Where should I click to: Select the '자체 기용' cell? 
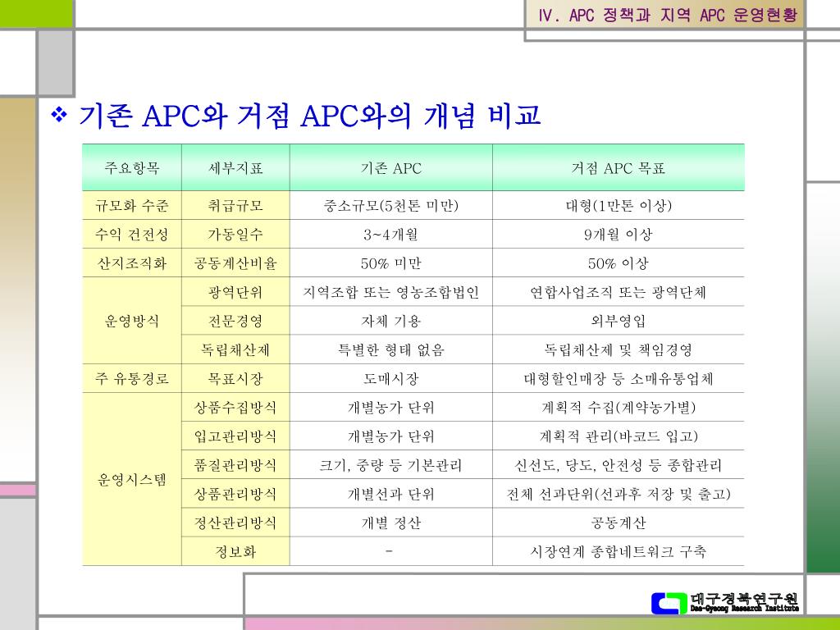pyautogui.click(x=391, y=321)
